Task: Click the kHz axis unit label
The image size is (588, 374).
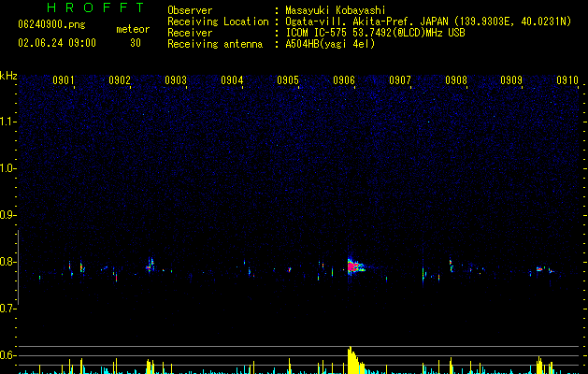Action: point(8,76)
